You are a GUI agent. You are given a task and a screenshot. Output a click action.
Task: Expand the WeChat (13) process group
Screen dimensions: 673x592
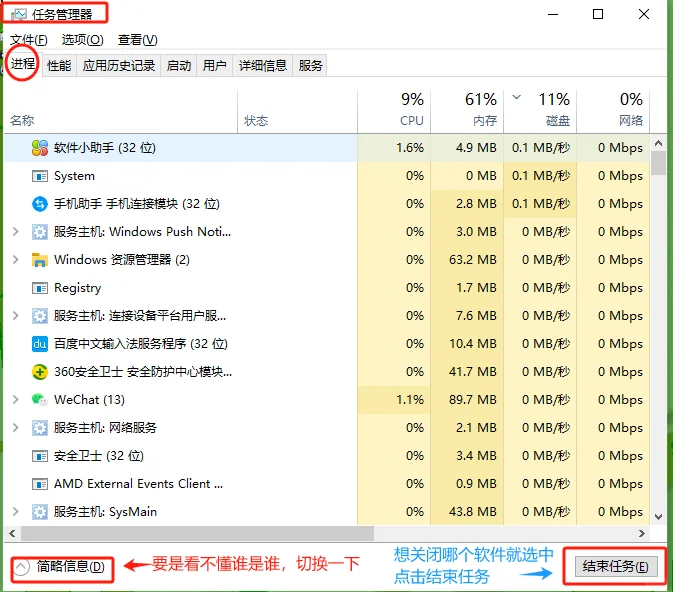16,400
